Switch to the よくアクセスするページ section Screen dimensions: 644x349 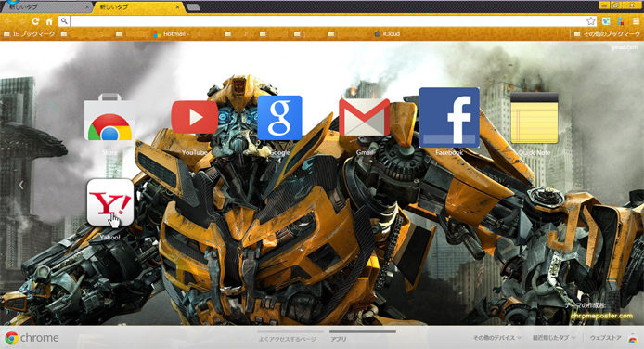(x=287, y=339)
